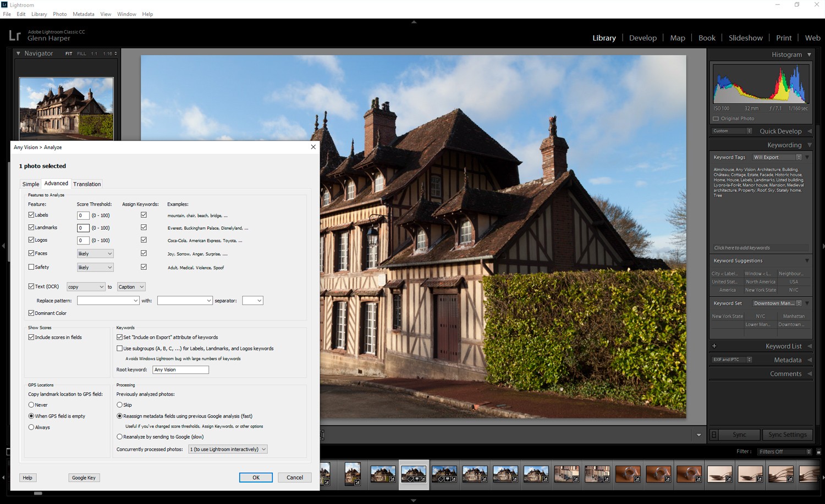Switch to the Translation tab
Screen dimensions: 825x504
[x=86, y=184]
